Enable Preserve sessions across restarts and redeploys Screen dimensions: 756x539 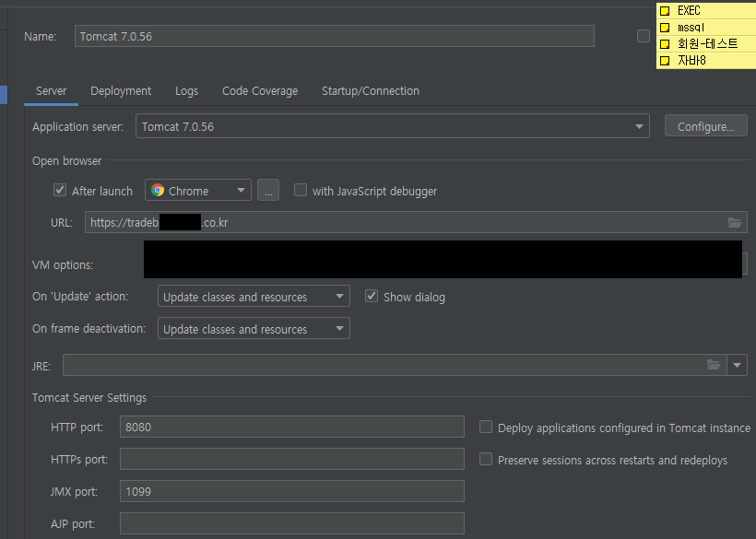(486, 459)
